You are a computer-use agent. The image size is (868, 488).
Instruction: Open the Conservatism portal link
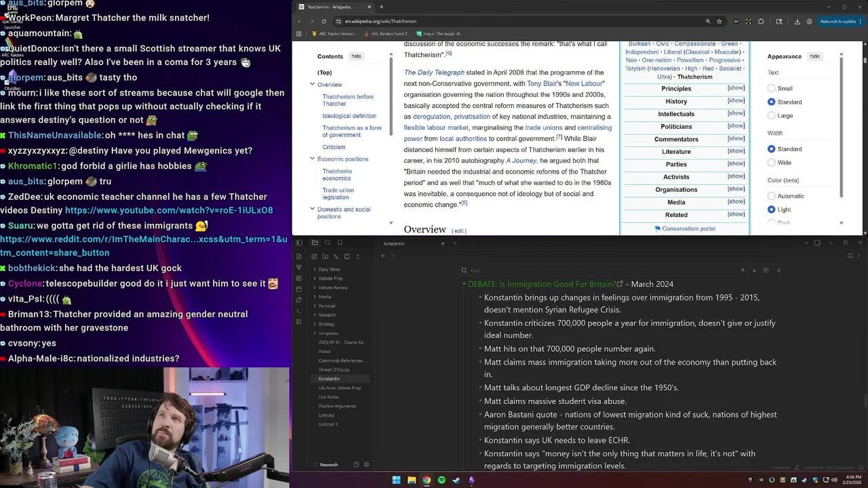688,228
